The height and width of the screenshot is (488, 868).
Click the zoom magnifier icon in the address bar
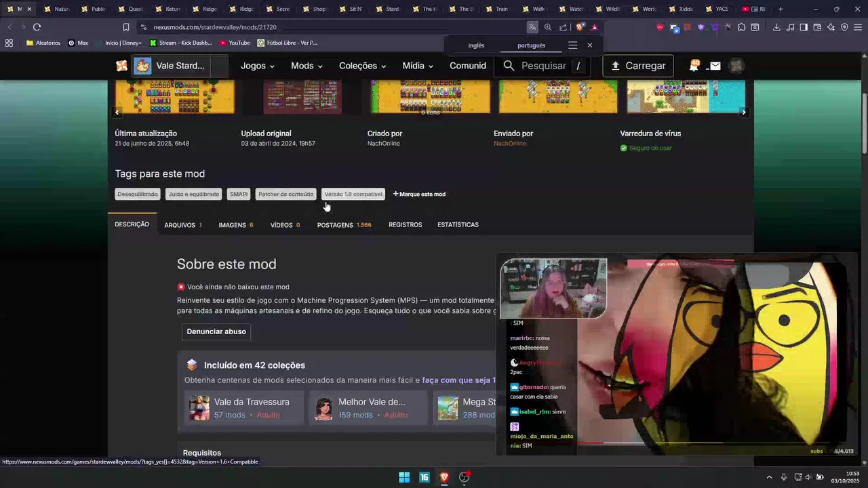pos(548,27)
